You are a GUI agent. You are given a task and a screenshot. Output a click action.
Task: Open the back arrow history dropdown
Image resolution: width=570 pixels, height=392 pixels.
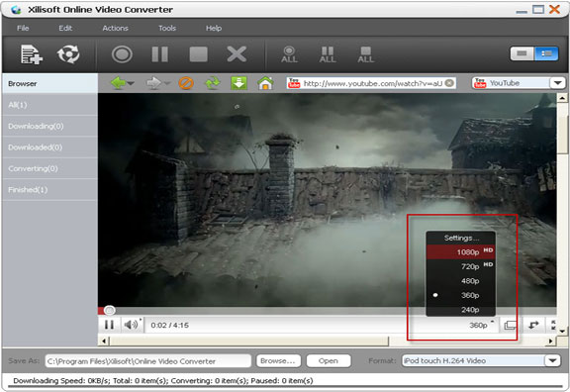tap(131, 83)
